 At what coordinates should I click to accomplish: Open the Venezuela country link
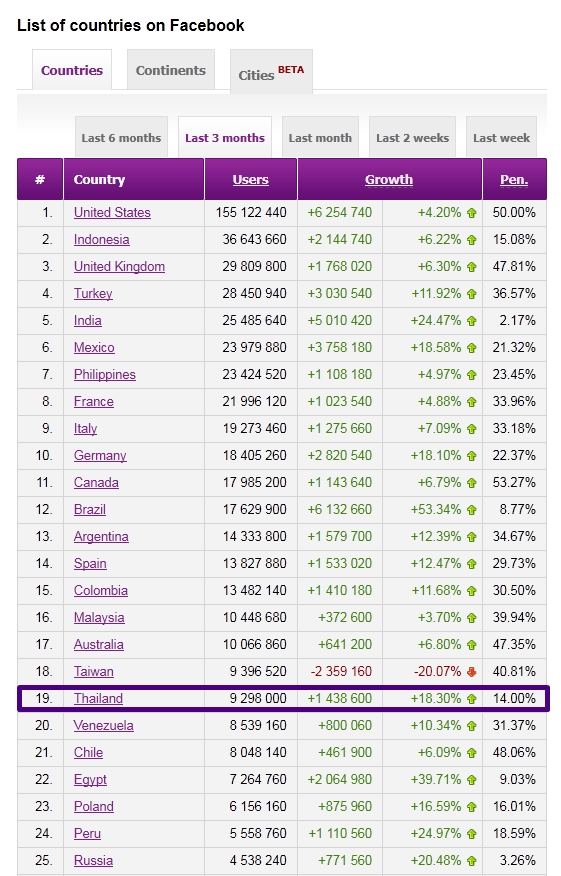tap(104, 725)
